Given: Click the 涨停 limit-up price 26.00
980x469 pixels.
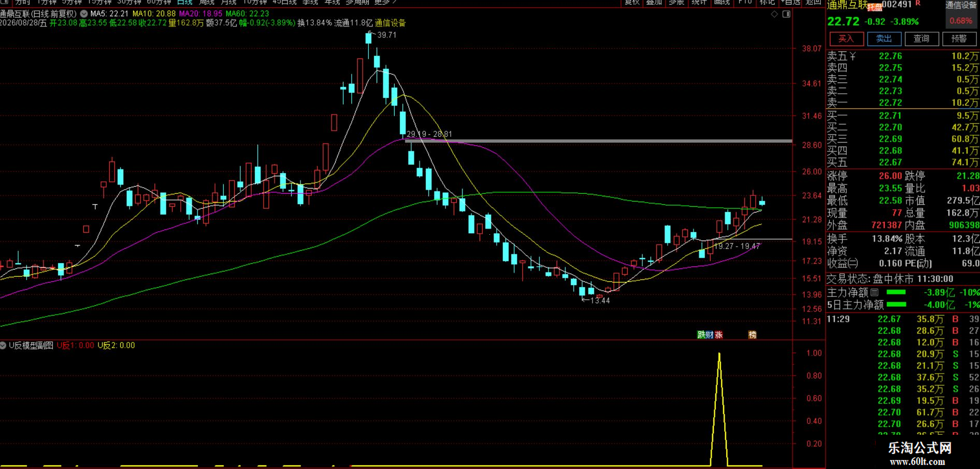Looking at the screenshot, I should 890,176.
